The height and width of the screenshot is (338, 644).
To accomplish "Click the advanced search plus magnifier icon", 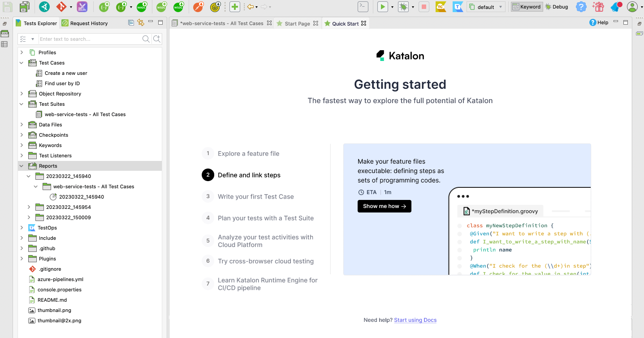I will click(157, 39).
